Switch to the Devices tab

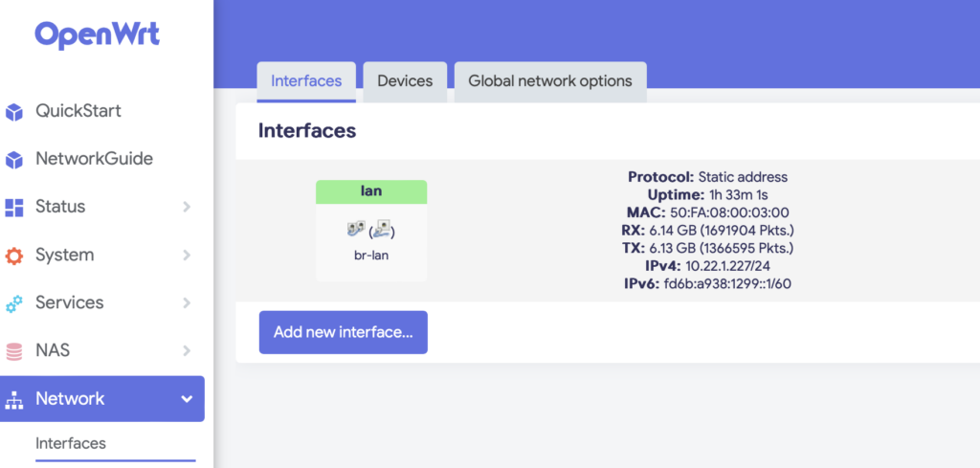pyautogui.click(x=405, y=82)
